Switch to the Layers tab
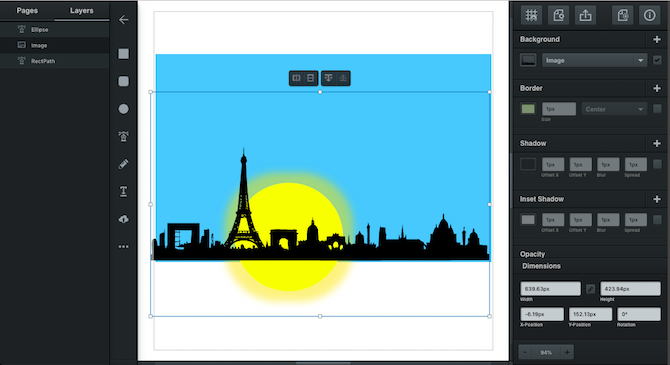 coord(81,11)
